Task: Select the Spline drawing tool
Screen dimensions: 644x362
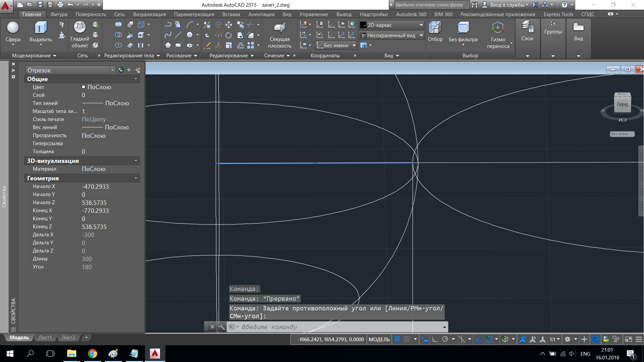Action: [x=168, y=35]
